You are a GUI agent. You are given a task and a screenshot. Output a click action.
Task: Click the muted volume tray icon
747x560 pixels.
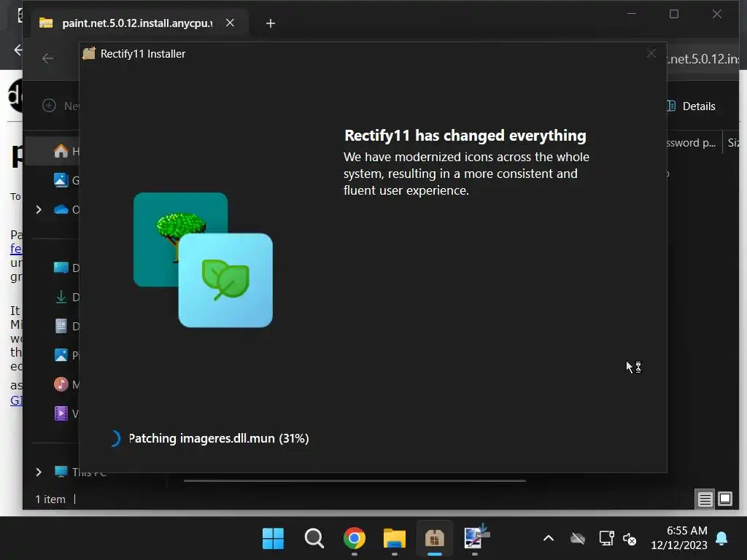tap(630, 539)
